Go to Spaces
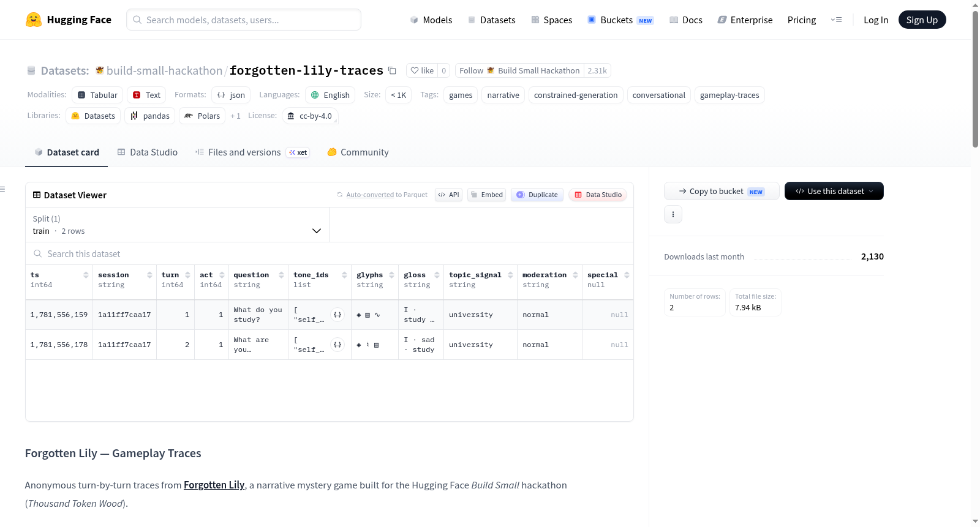Viewport: 980px width, 527px height. point(551,20)
